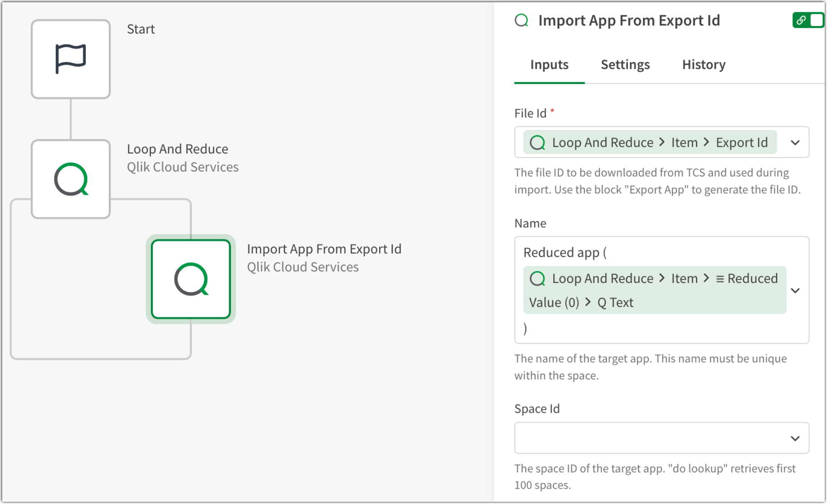The height and width of the screenshot is (504, 827).
Task: Click the Start flag icon
Action: pos(70,58)
